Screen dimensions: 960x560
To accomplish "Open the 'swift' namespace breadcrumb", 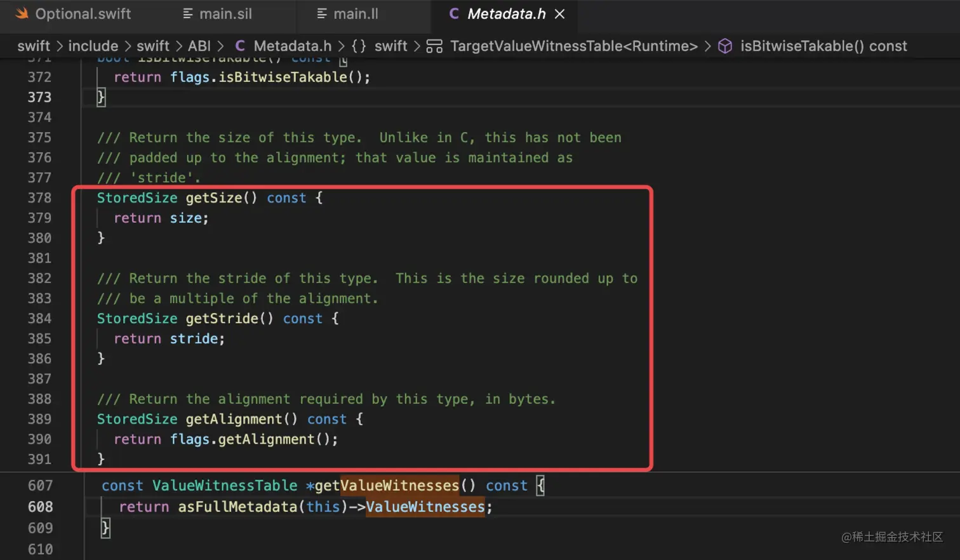I will click(x=390, y=46).
